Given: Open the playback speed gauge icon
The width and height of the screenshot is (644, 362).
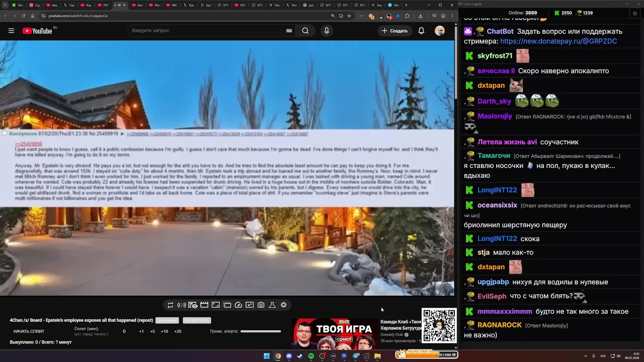Looking at the screenshot, I should (238, 305).
